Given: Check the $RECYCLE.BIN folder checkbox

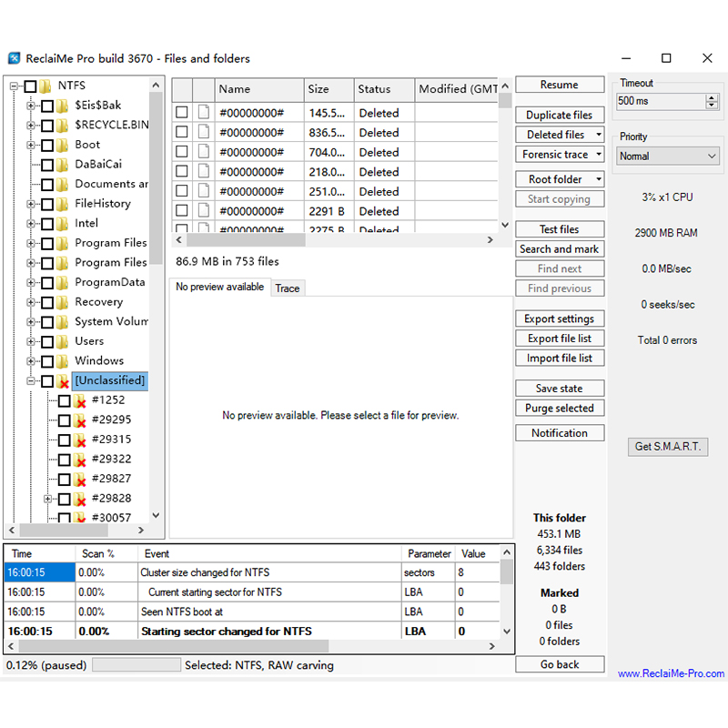Looking at the screenshot, I should (x=47, y=126).
